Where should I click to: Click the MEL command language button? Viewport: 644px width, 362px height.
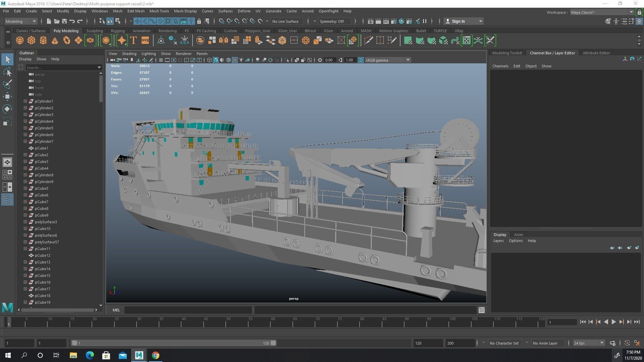116,310
